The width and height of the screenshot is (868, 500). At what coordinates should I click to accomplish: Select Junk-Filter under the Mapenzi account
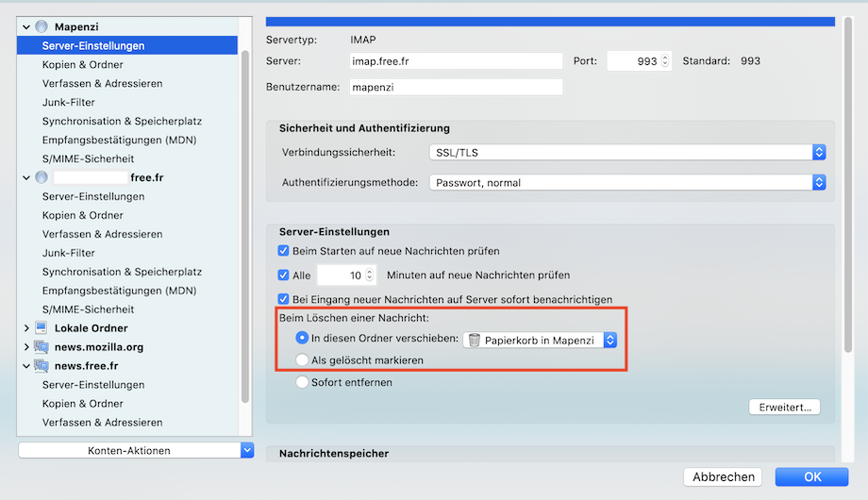pyautogui.click(x=69, y=102)
